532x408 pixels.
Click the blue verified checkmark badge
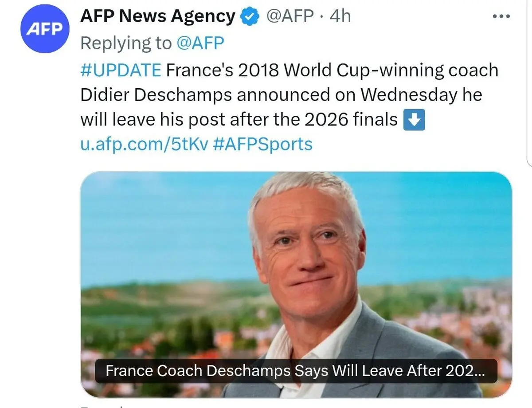click(x=250, y=17)
